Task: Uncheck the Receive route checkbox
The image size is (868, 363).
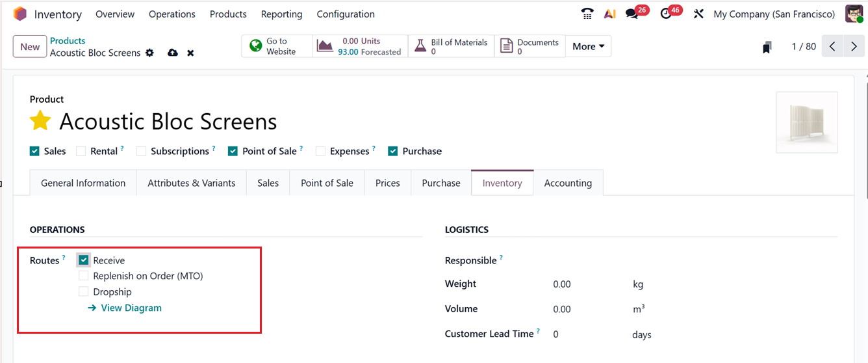Action: [83, 260]
